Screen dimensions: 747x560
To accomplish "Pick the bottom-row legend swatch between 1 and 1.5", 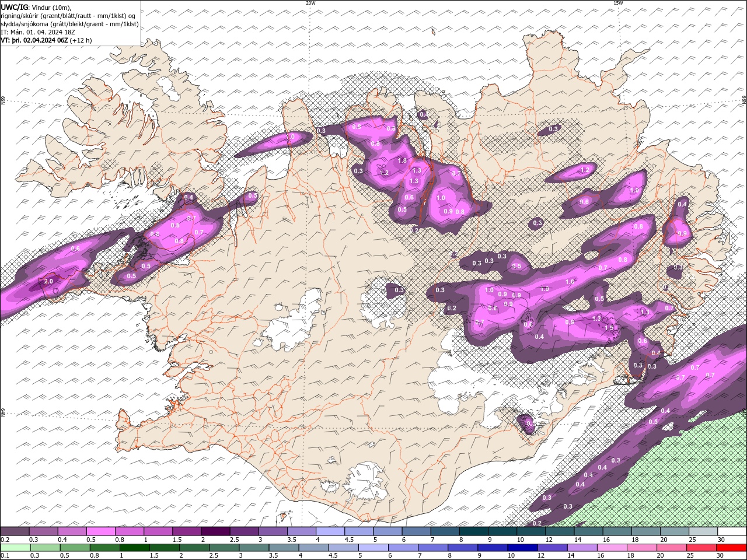I will point(135,548).
